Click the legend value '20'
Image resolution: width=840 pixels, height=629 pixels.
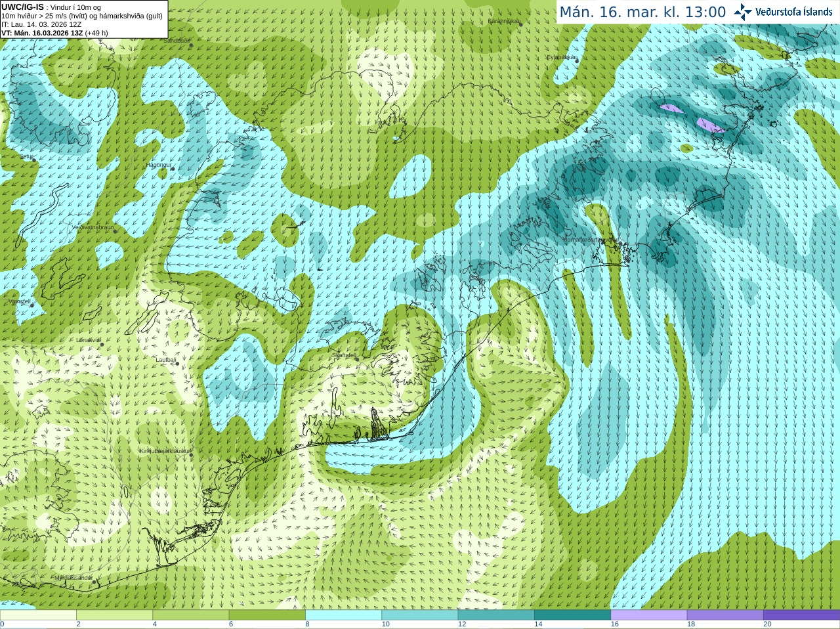[767, 624]
